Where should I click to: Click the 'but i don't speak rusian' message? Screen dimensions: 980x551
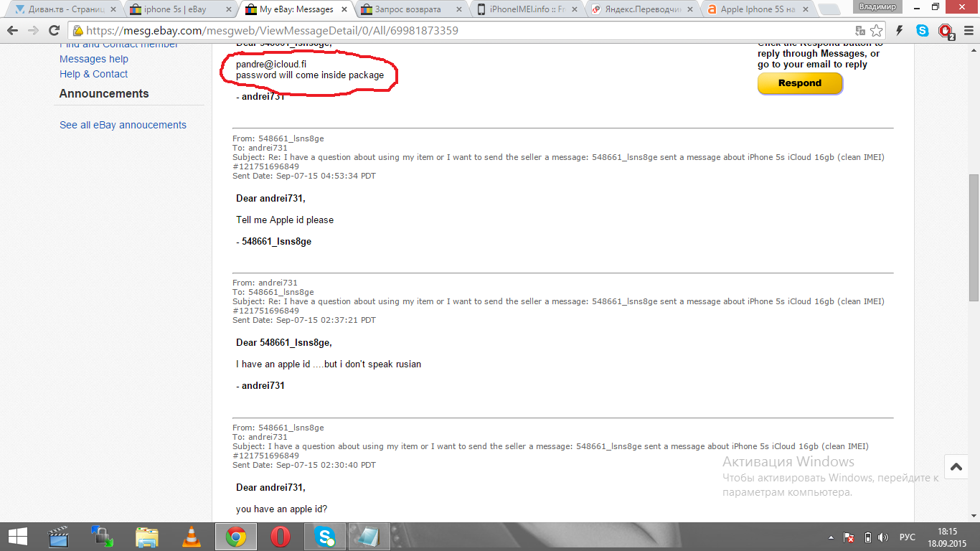[329, 364]
